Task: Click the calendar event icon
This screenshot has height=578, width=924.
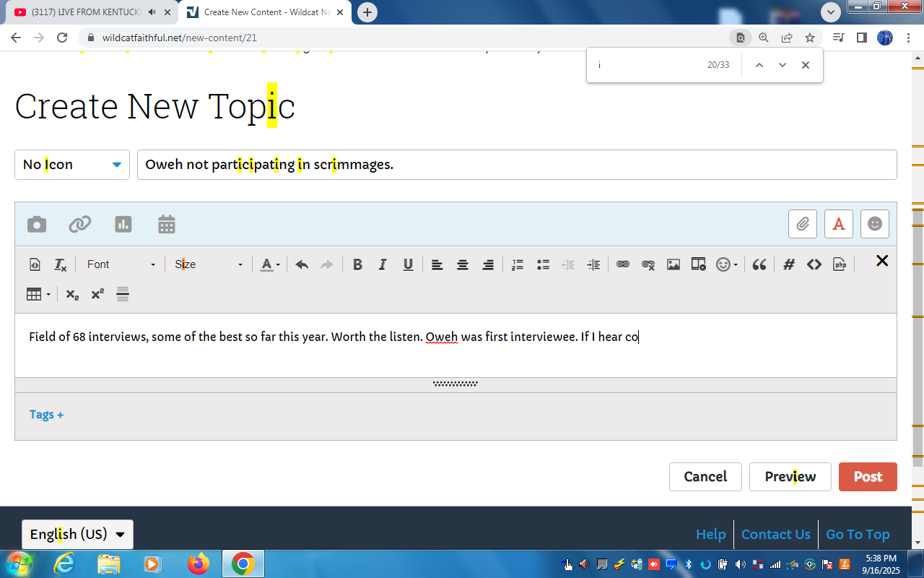Action: tap(167, 225)
